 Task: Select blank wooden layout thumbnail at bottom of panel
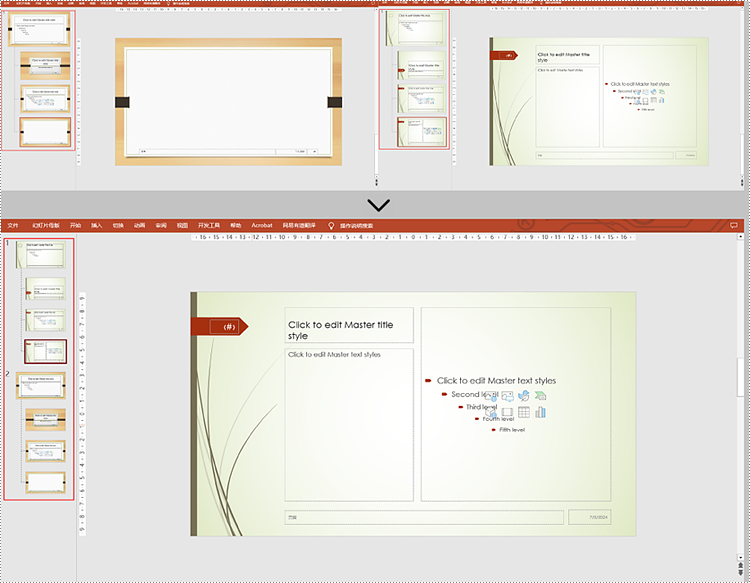[45, 483]
